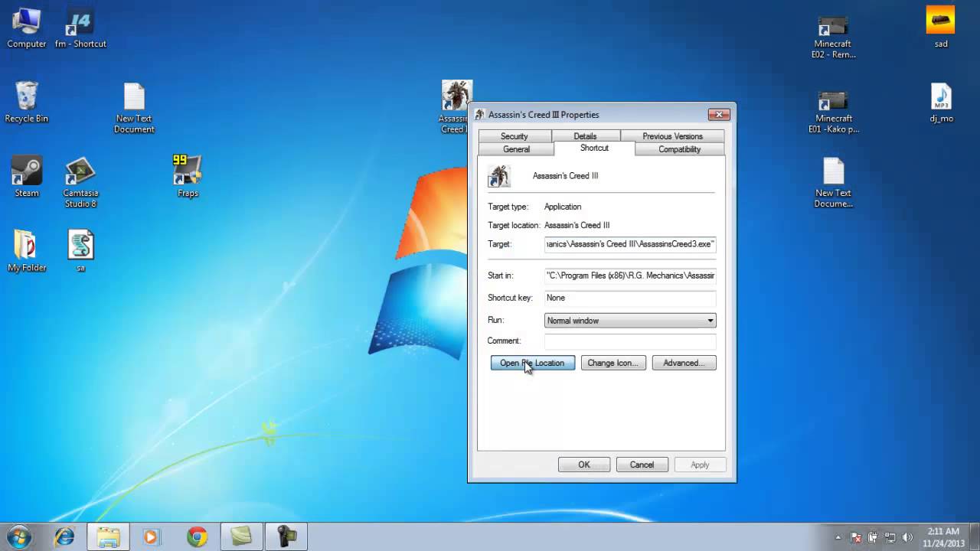The height and width of the screenshot is (551, 980).
Task: Select the fm - Shortcut desktop icon
Action: click(80, 28)
